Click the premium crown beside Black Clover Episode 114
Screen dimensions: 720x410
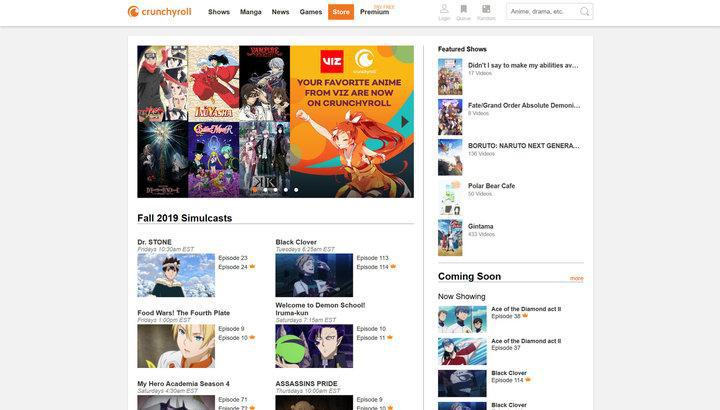point(393,267)
